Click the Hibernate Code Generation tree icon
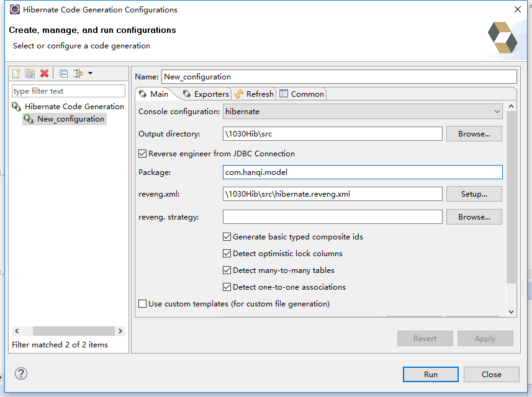Viewport: 532px width, 397px height. [16, 107]
